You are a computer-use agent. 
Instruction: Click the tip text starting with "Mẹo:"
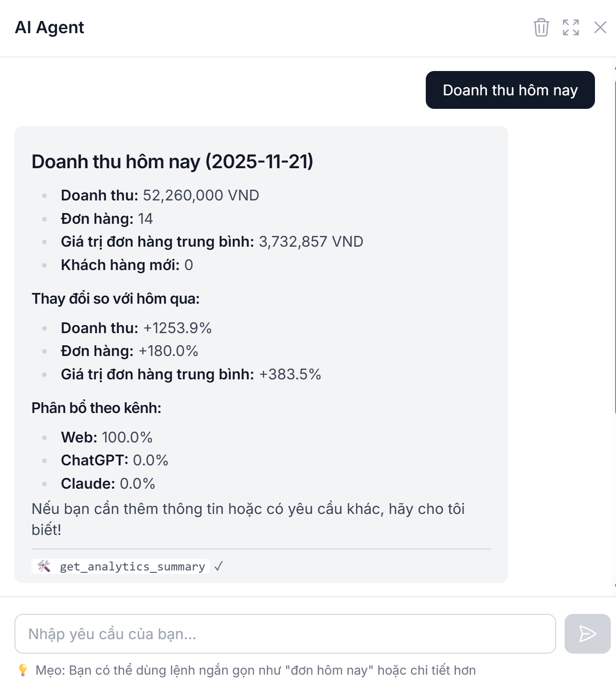pyautogui.click(x=255, y=670)
